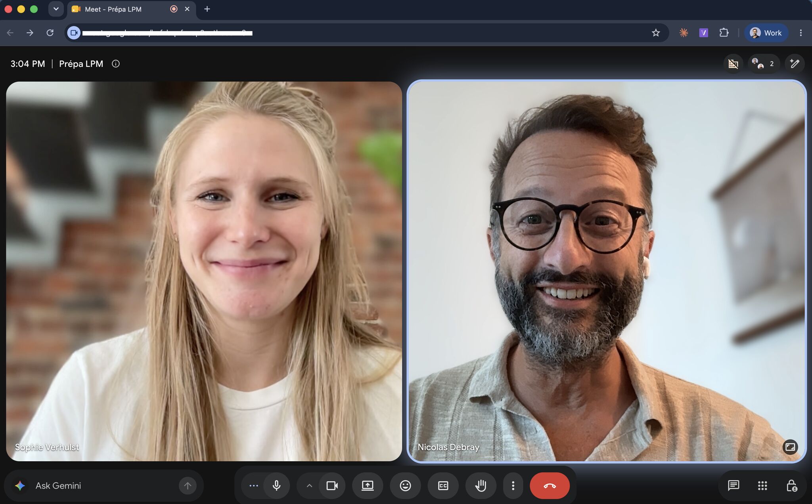The width and height of the screenshot is (812, 504).
Task: Click the purple V extension icon
Action: click(703, 33)
